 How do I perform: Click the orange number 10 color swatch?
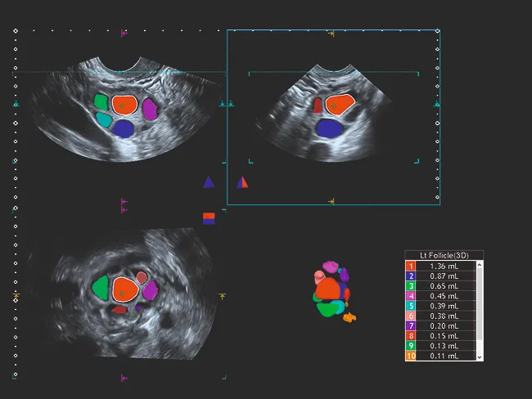(412, 356)
